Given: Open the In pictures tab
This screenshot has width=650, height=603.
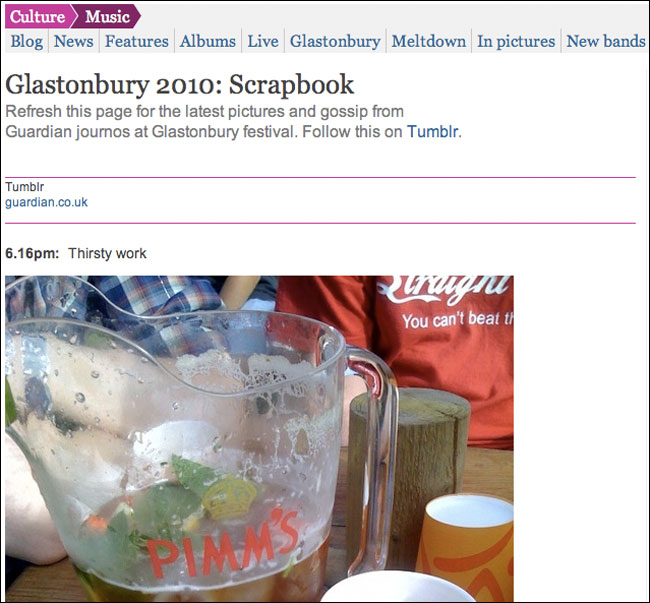Looking at the screenshot, I should click(x=516, y=41).
